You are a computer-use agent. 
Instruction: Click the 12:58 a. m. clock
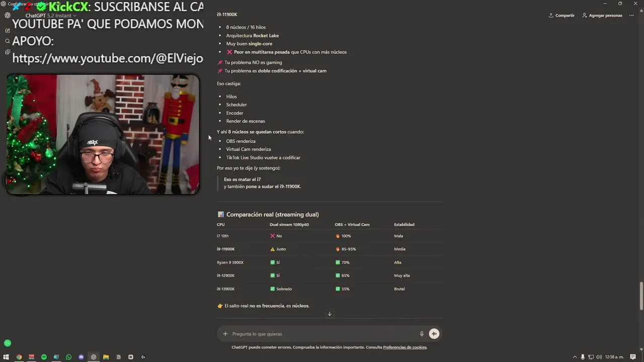point(614,357)
